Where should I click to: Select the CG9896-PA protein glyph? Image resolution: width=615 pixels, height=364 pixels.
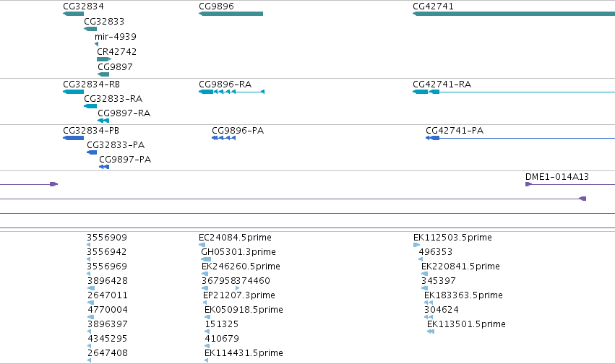click(224, 138)
